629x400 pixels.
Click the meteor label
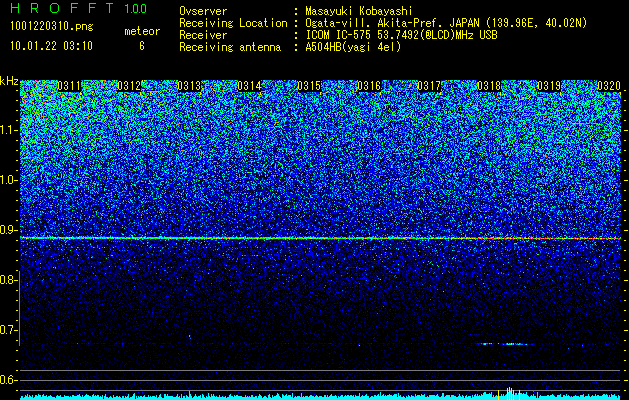(x=142, y=31)
